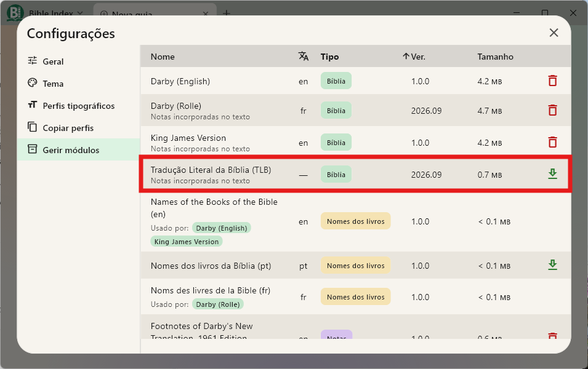Click the Bible Index app logo
Screen dimensions: 588x369
pos(15,13)
